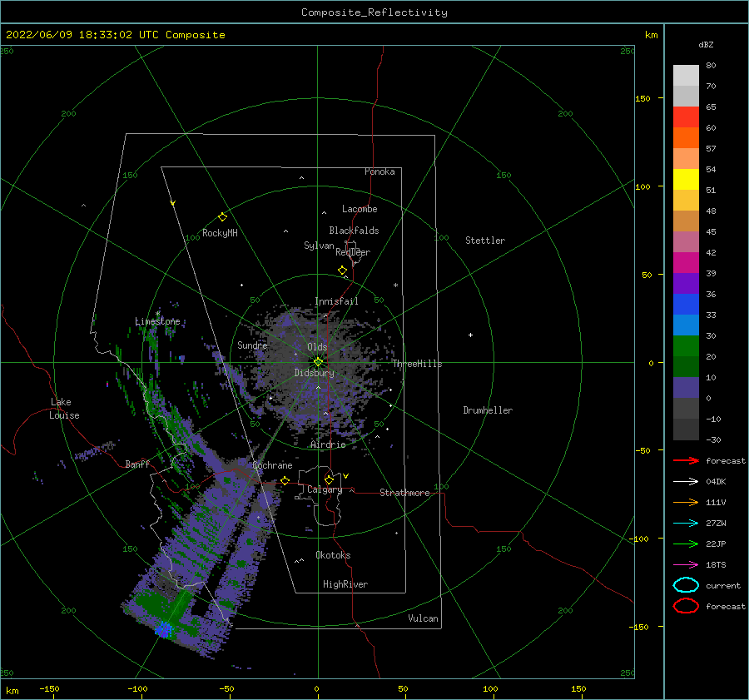
Task: Click the asterisk marker above Limestone
Action: coord(157,314)
